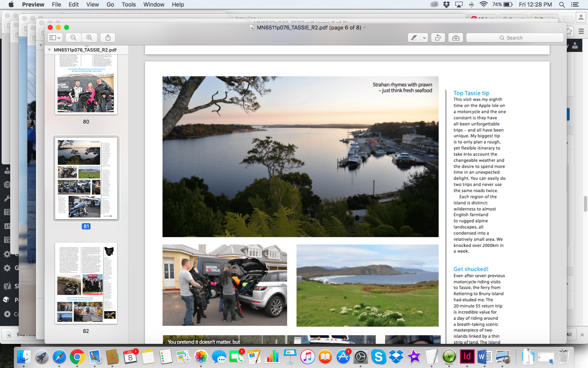The width and height of the screenshot is (588, 368).
Task: Click the Search field in toolbar
Action: 514,38
